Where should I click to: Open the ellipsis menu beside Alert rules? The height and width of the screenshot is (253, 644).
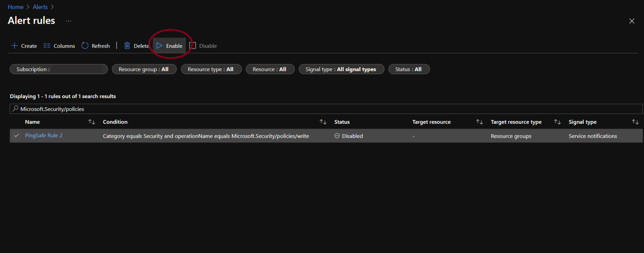(x=68, y=21)
